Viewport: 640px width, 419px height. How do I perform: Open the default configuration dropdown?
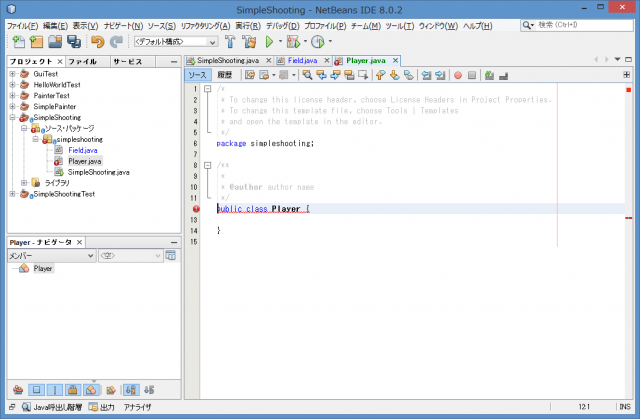pos(176,42)
